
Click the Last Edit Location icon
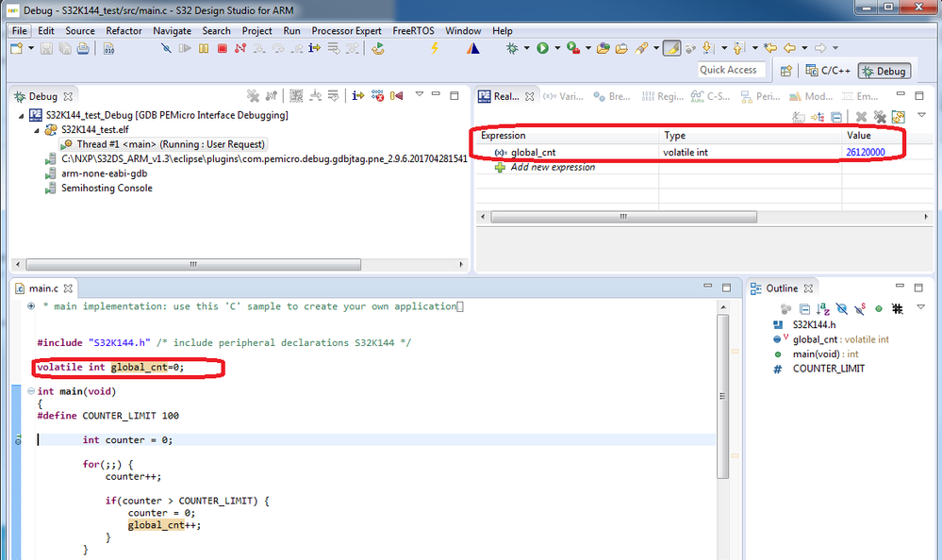(770, 48)
